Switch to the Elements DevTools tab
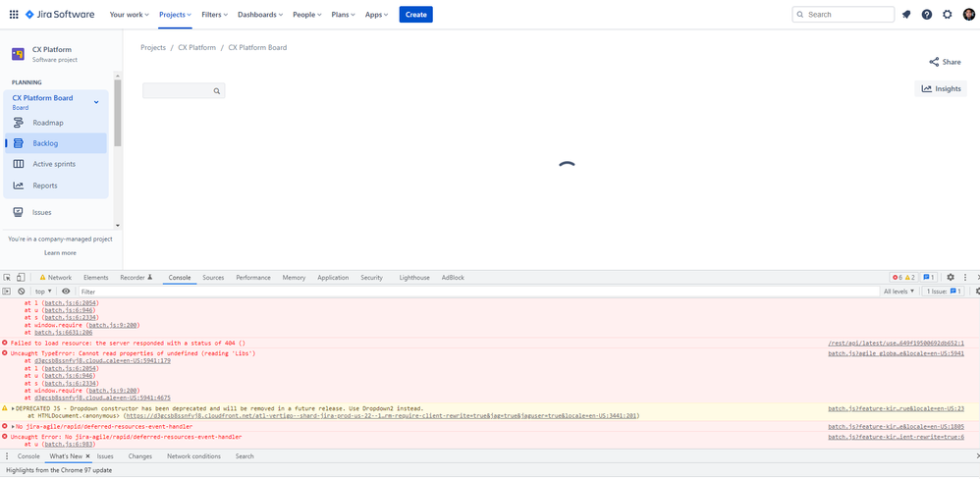Image resolution: width=980 pixels, height=479 pixels. (95, 277)
